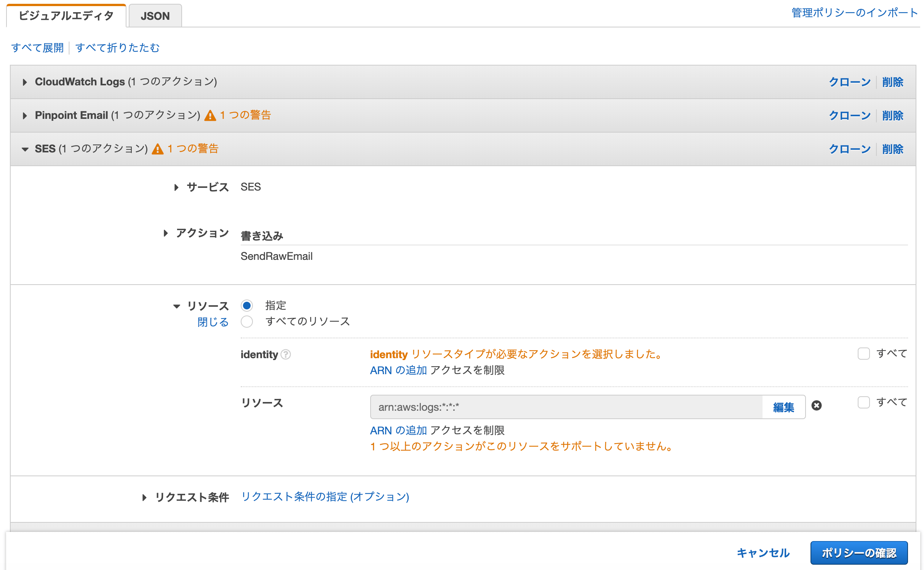Viewport: 924px width, 570px height.
Task: Click すべて折りたたむ link
Action: (x=117, y=48)
